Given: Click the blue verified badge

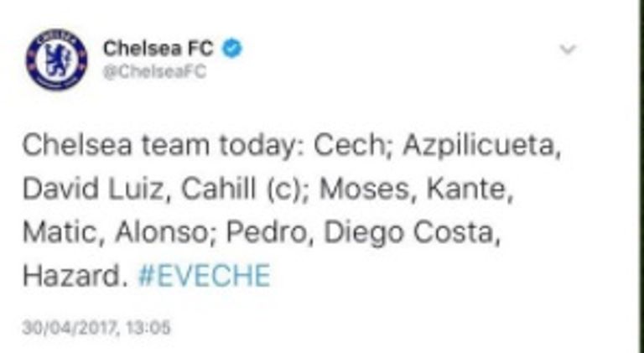Looking at the screenshot, I should pos(232,48).
